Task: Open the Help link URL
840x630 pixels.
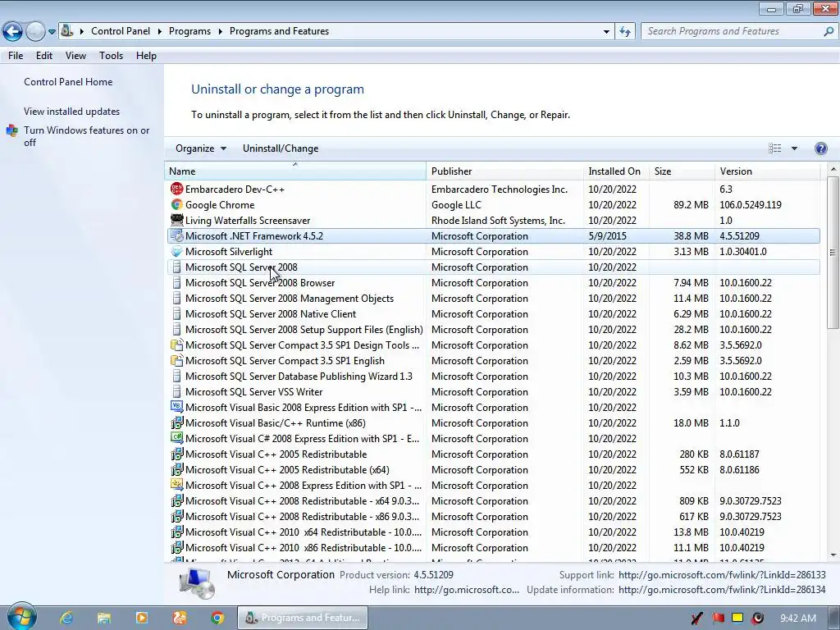Action: click(x=467, y=590)
